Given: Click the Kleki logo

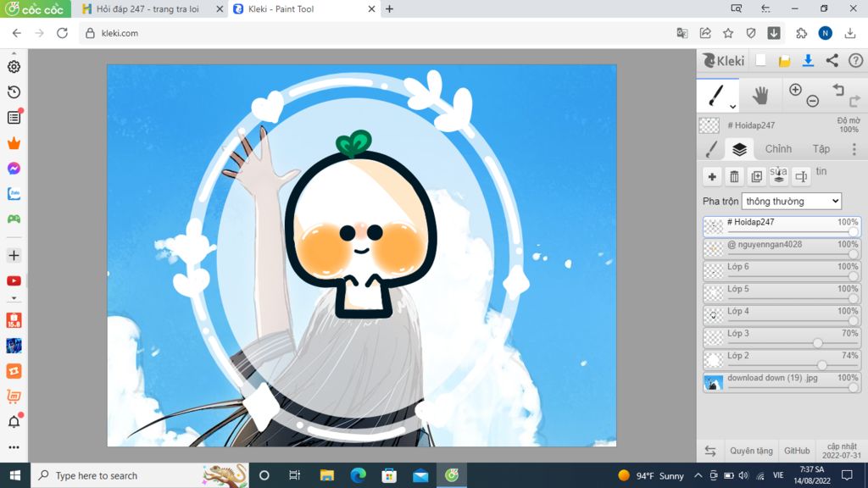Looking at the screenshot, I should (724, 60).
